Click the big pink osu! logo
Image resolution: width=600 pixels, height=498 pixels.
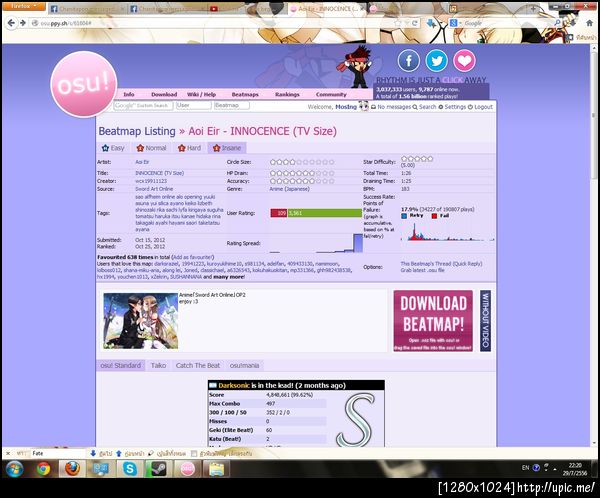pyautogui.click(x=84, y=84)
